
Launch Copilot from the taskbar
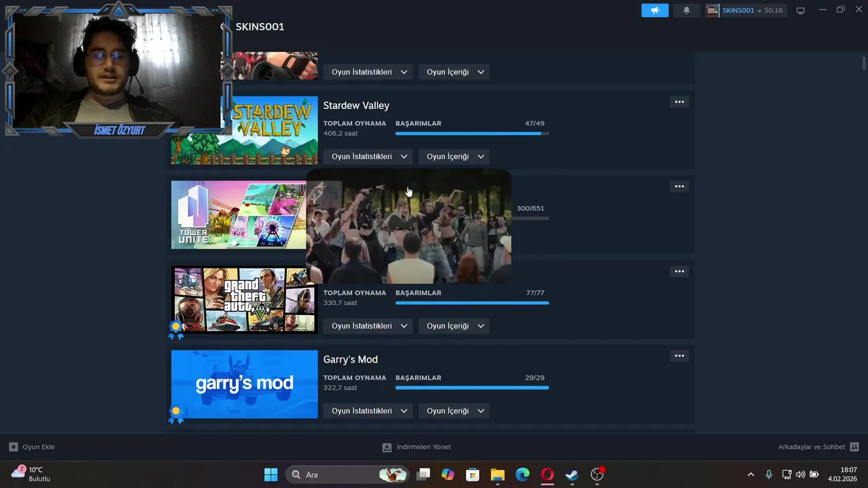click(448, 474)
